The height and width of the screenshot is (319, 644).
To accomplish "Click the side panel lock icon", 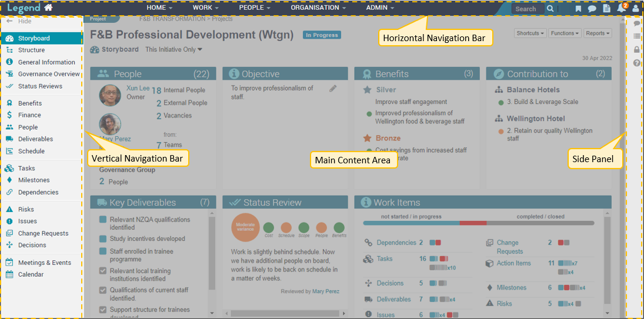I will (636, 49).
